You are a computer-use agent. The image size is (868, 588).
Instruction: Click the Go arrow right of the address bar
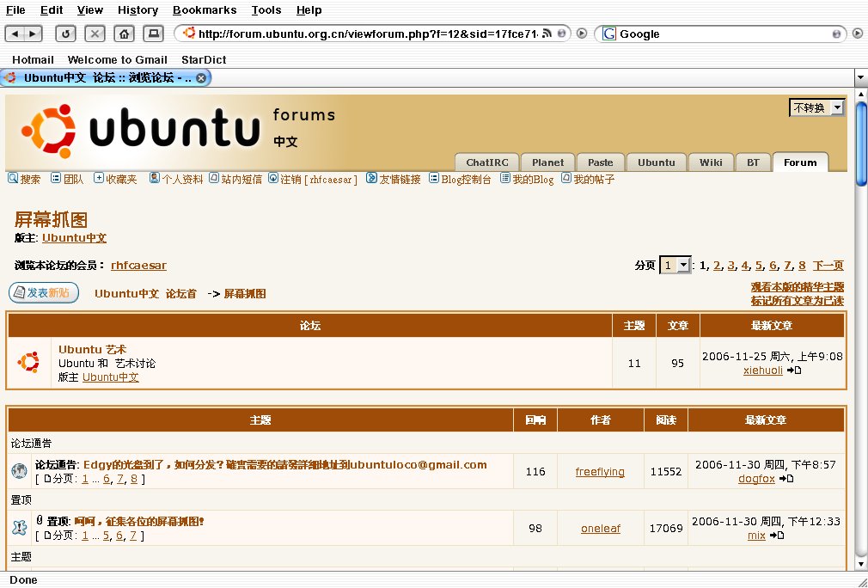pos(581,34)
